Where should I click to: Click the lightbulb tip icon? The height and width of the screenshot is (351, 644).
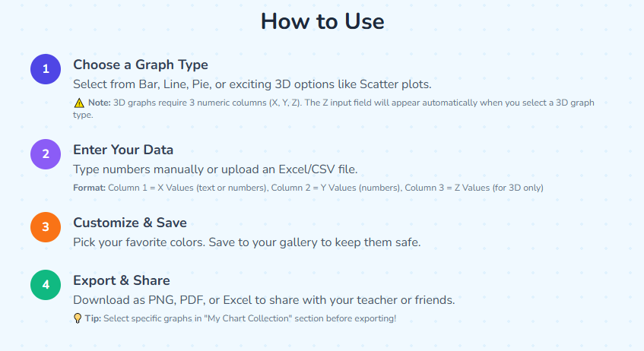click(78, 318)
